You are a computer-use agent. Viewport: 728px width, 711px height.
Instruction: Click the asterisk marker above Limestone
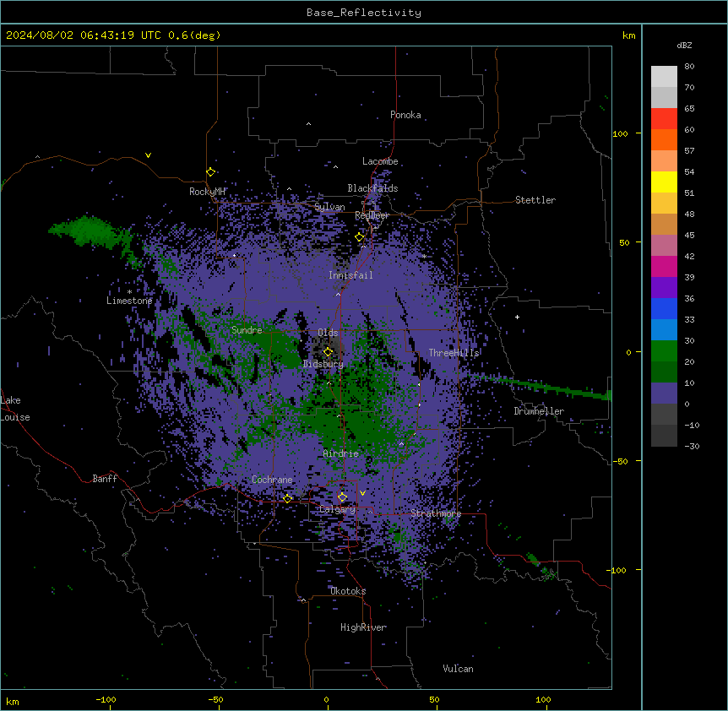tap(129, 292)
